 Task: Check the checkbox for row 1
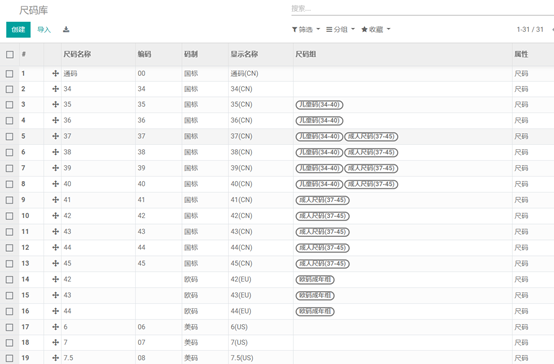coord(10,74)
